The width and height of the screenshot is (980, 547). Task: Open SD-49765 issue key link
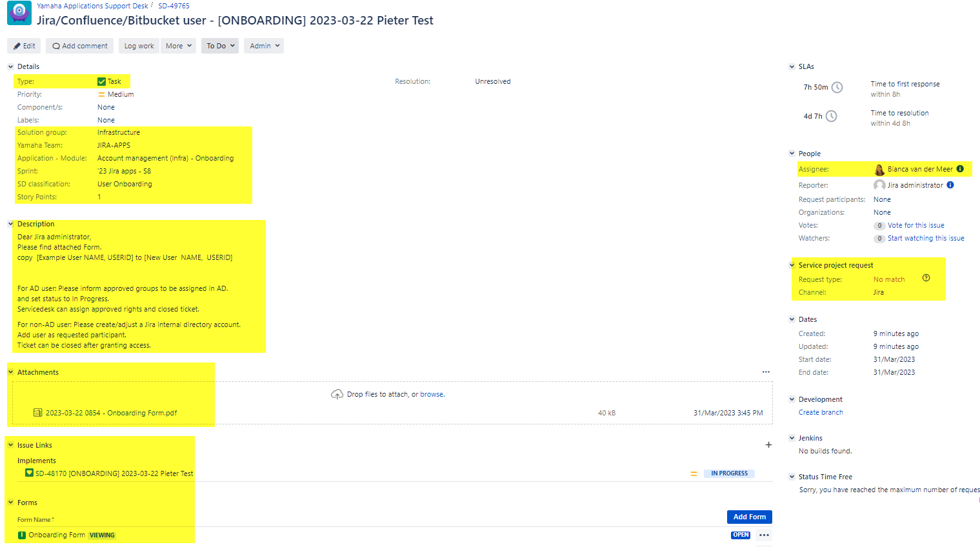(x=174, y=6)
